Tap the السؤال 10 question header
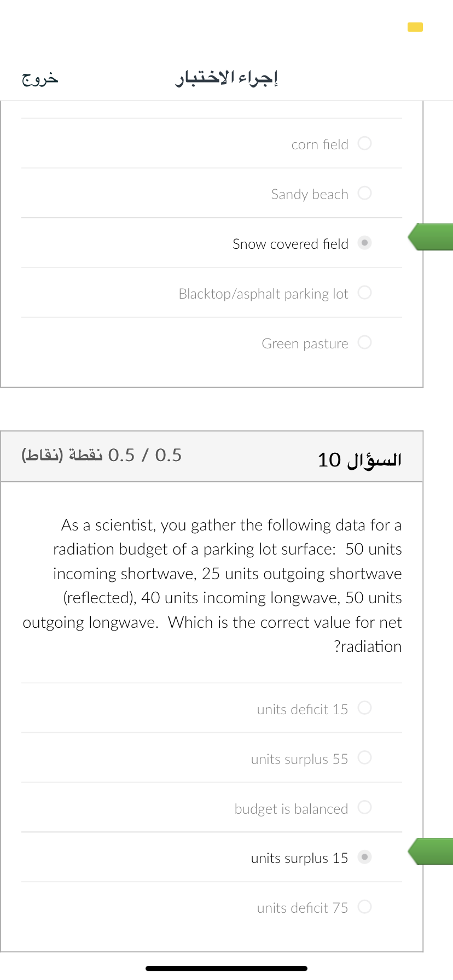The width and height of the screenshot is (453, 980). point(359,459)
